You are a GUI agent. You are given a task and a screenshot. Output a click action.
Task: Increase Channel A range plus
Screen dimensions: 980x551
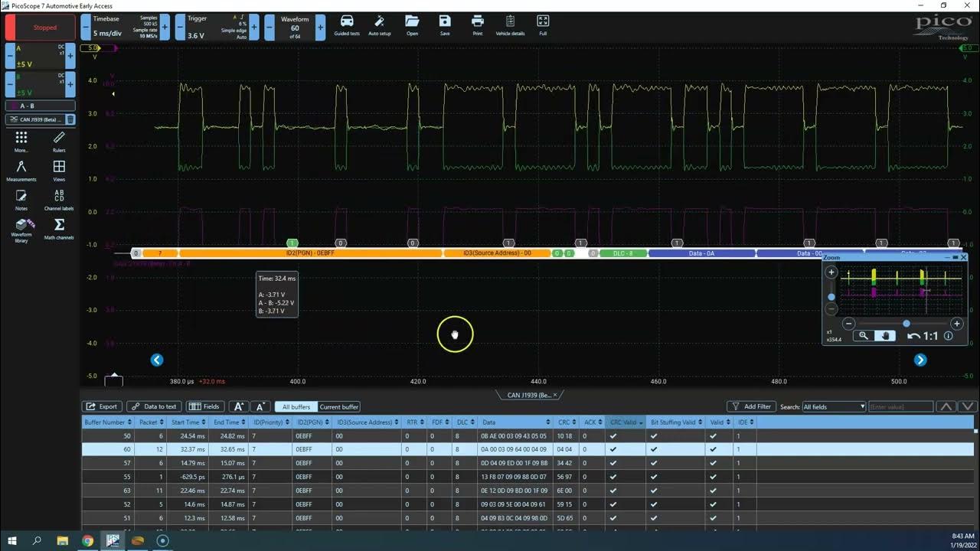(70, 56)
